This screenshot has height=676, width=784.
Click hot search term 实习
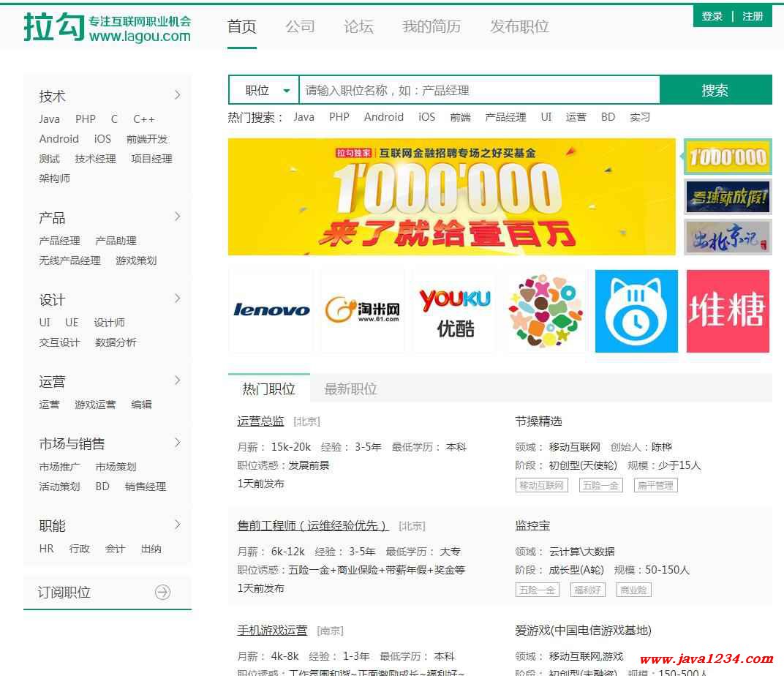coord(639,117)
